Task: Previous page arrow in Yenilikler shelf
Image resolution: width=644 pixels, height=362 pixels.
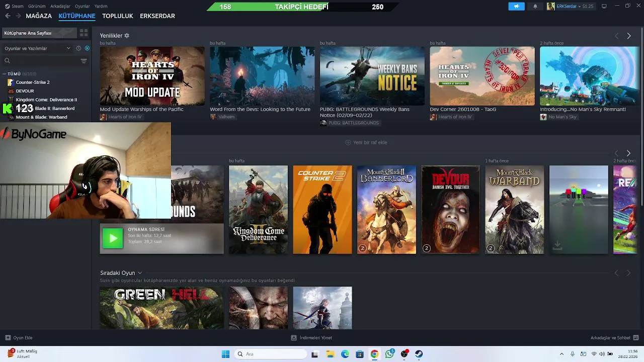Action: (x=617, y=36)
